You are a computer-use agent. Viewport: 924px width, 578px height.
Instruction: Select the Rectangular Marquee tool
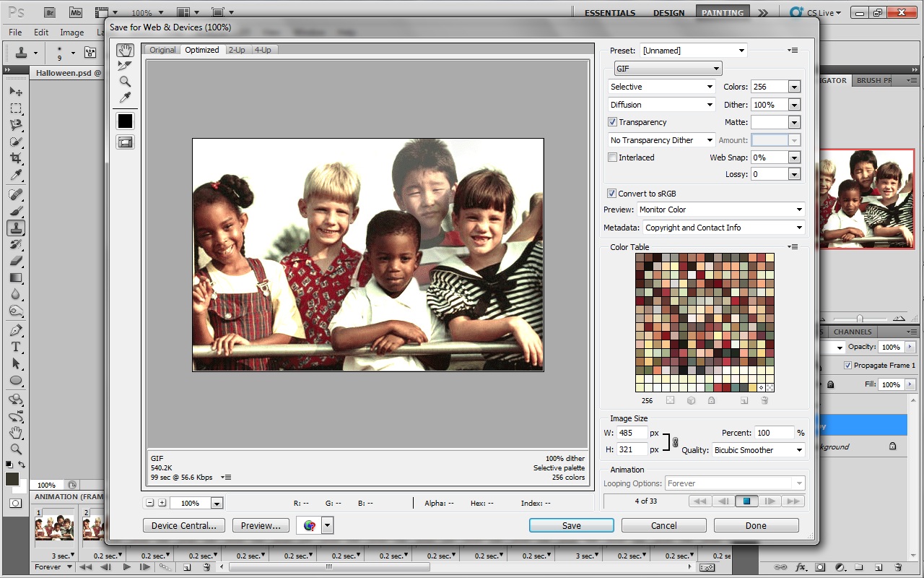(x=15, y=108)
